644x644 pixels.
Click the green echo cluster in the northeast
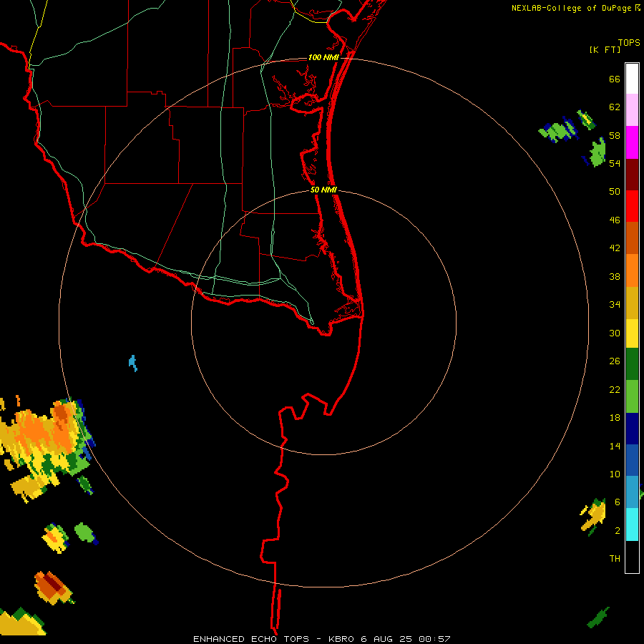click(559, 130)
